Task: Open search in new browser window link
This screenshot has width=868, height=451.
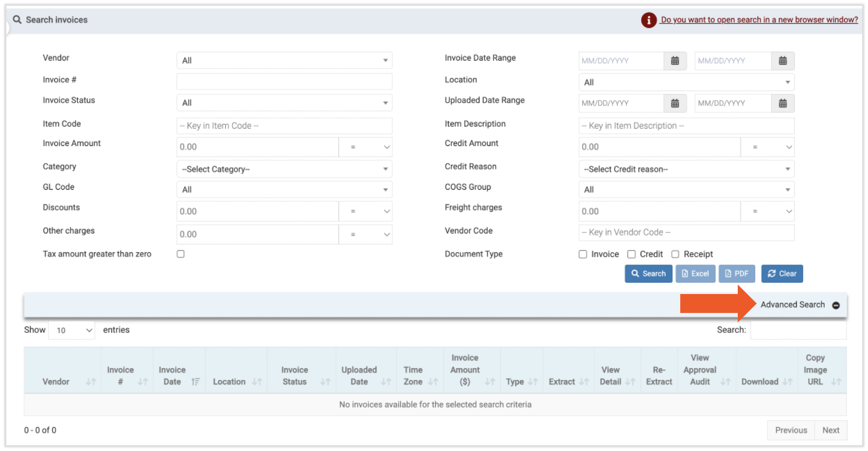Action: point(759,20)
